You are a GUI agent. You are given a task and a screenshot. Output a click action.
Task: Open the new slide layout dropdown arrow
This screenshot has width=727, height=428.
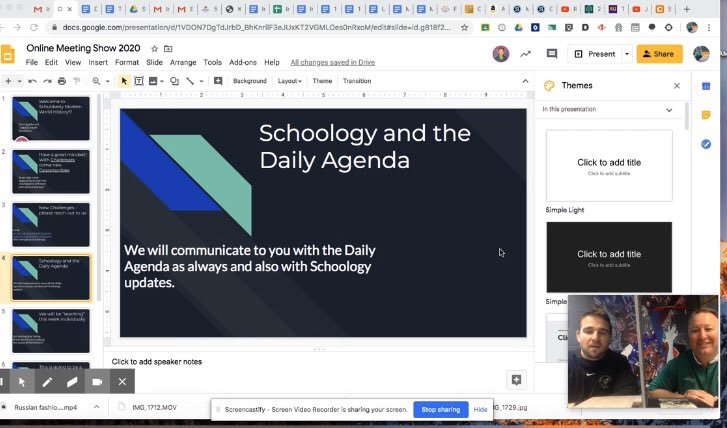[19, 81]
